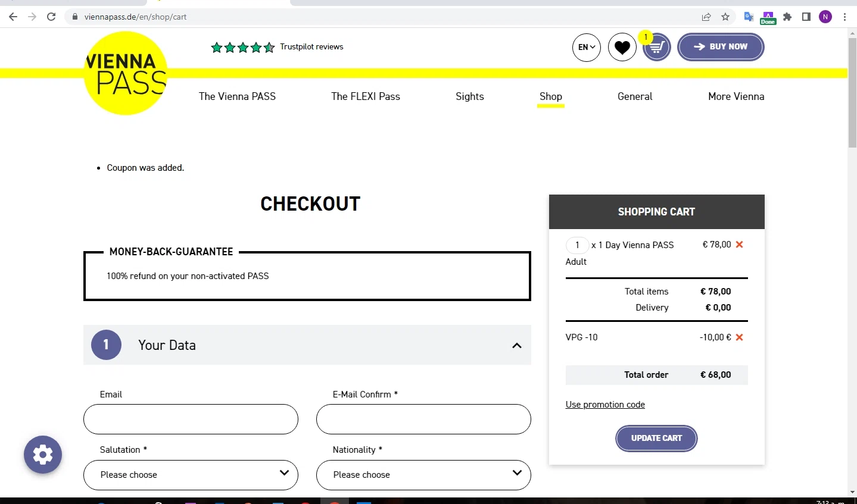
Task: Open The Vienna PASS menu
Action: click(237, 96)
